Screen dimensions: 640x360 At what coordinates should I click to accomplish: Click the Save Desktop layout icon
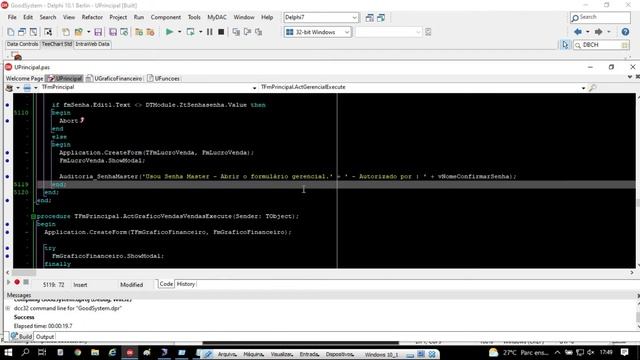(x=369, y=18)
